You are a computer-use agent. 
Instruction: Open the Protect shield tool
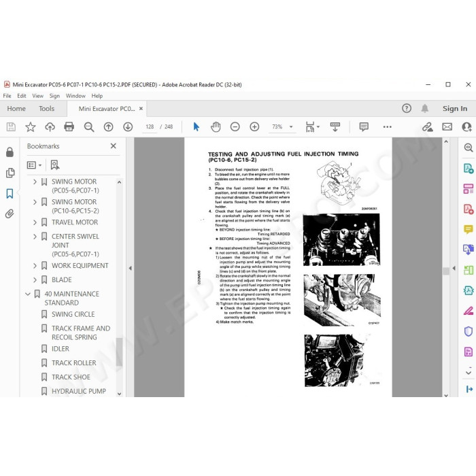(x=469, y=331)
